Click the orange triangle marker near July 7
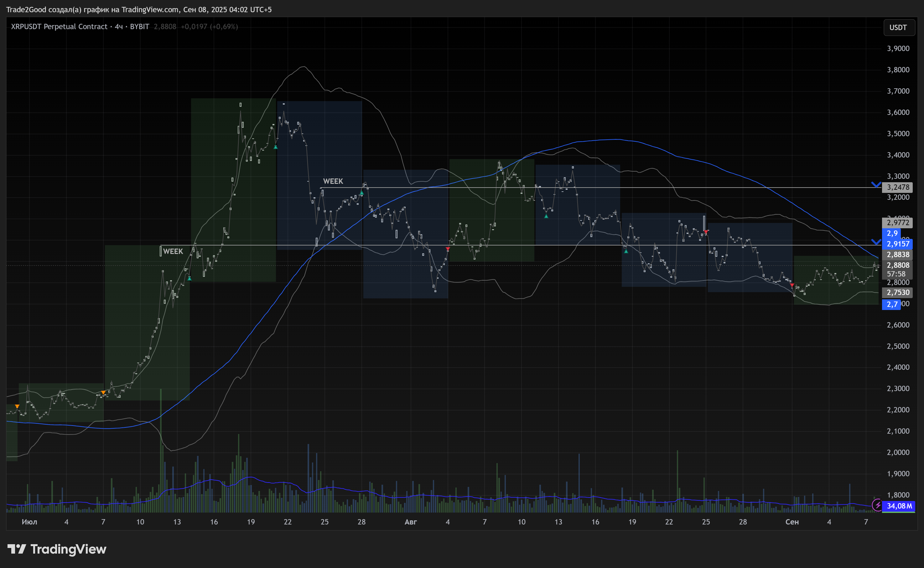Screen dimensions: 924x568 point(103,393)
